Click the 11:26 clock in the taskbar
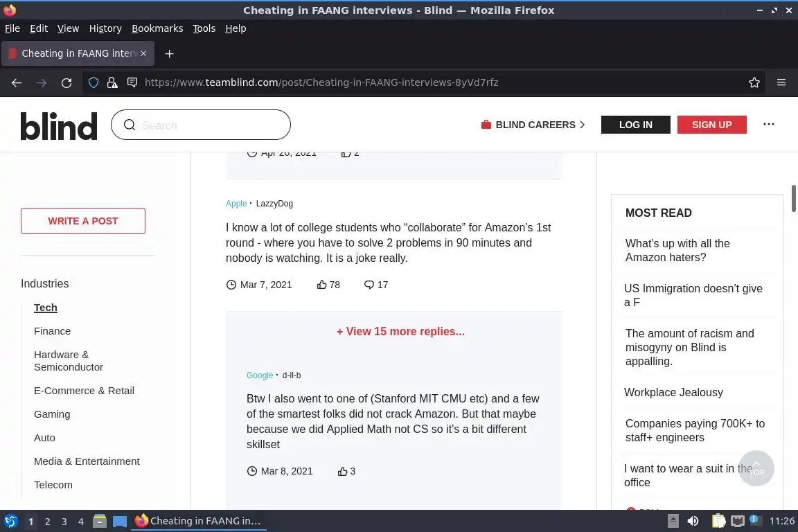 [x=781, y=522]
